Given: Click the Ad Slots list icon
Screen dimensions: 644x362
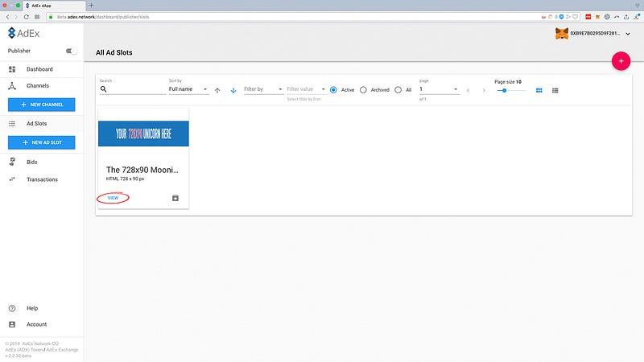Looking at the screenshot, I should point(12,124).
